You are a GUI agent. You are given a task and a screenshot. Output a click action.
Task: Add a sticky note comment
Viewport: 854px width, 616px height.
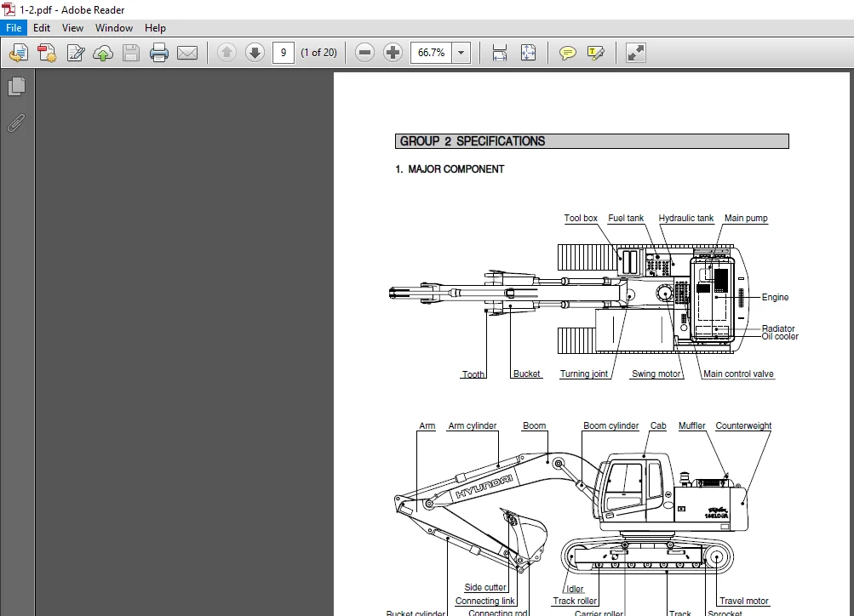(x=568, y=53)
